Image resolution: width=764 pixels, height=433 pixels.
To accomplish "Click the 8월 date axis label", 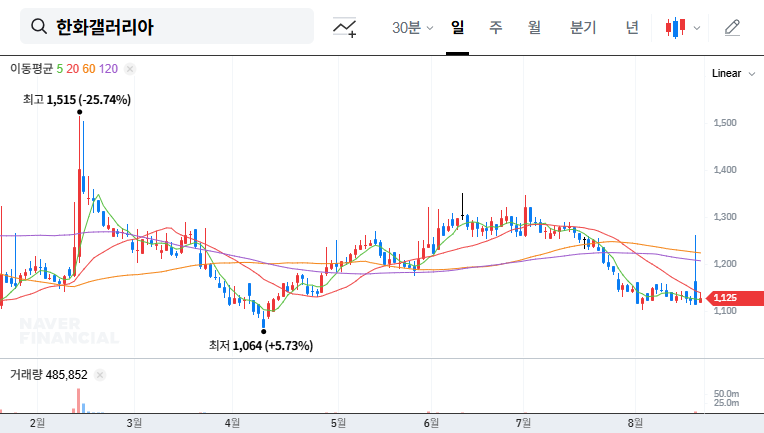I will (635, 423).
